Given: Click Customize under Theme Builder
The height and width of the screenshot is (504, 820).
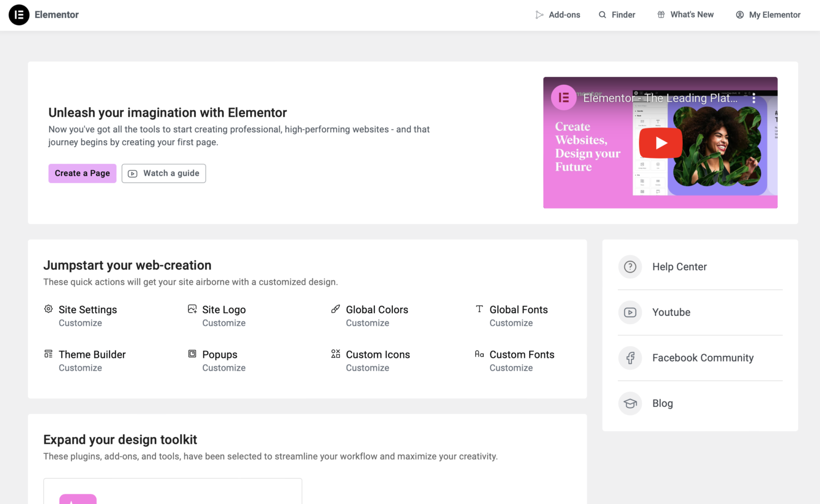Looking at the screenshot, I should coord(80,368).
